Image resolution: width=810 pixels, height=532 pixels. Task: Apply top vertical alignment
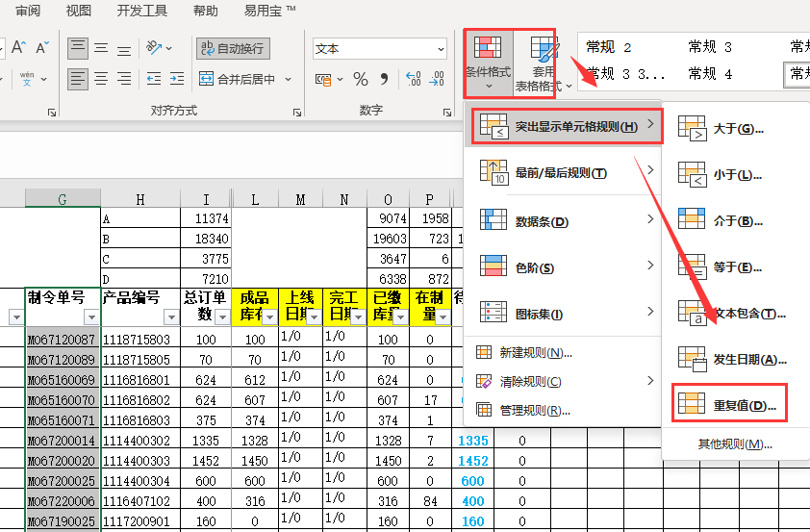tap(78, 48)
